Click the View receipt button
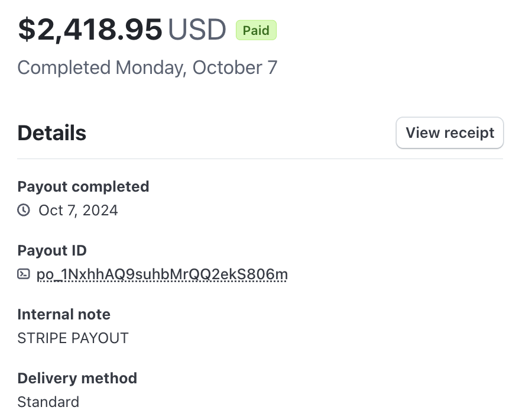 [x=449, y=133]
